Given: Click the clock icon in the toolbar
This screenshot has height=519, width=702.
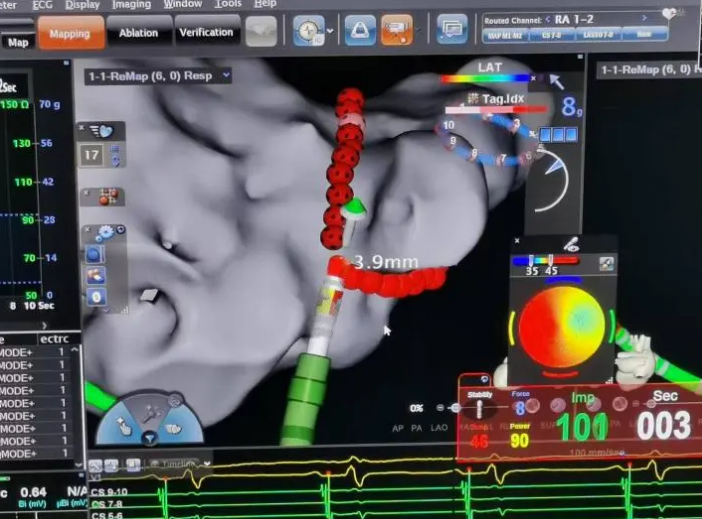Looking at the screenshot, I should [308, 32].
